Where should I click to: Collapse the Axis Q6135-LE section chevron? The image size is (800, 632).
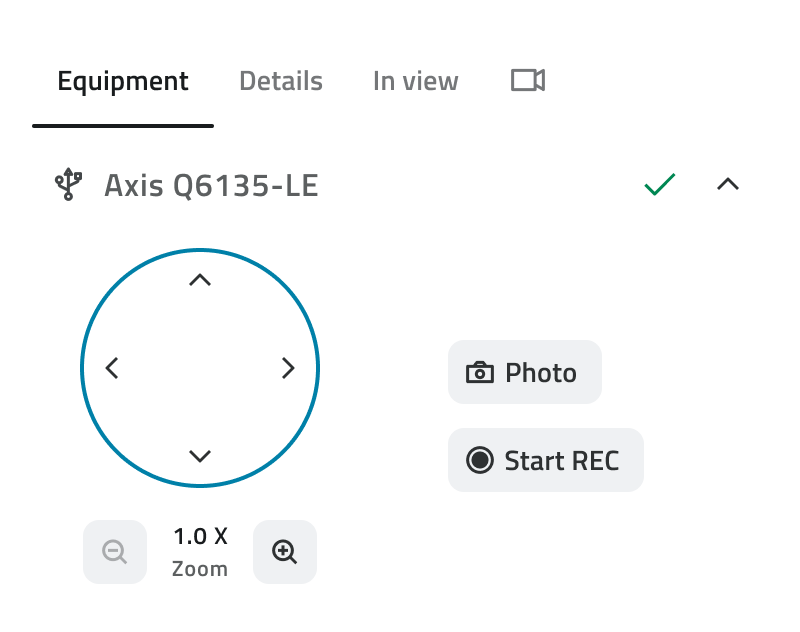(728, 184)
